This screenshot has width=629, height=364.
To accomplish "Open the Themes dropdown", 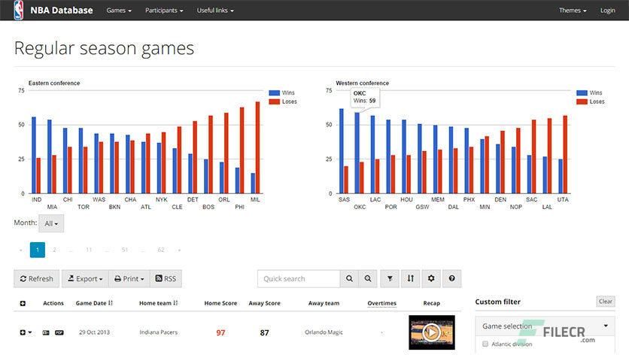I will pyautogui.click(x=573, y=11).
